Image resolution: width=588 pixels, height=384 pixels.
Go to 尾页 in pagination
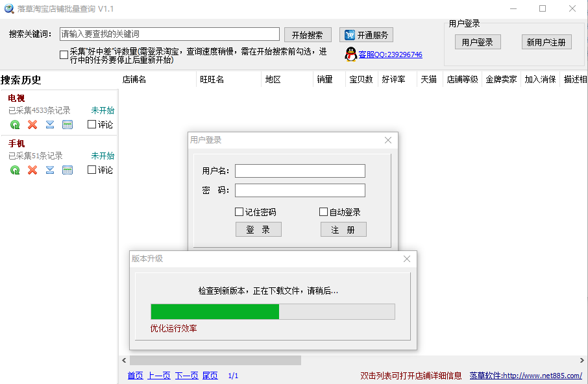(210, 376)
